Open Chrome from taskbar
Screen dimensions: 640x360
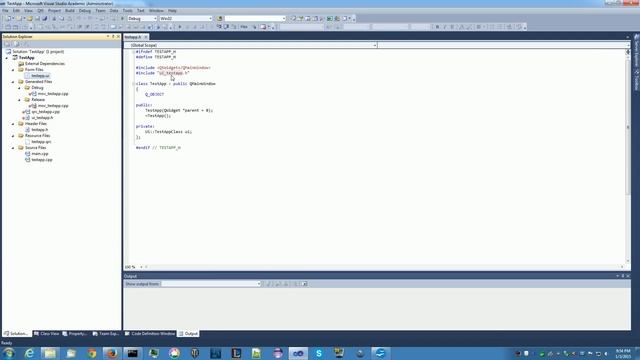coord(91,353)
